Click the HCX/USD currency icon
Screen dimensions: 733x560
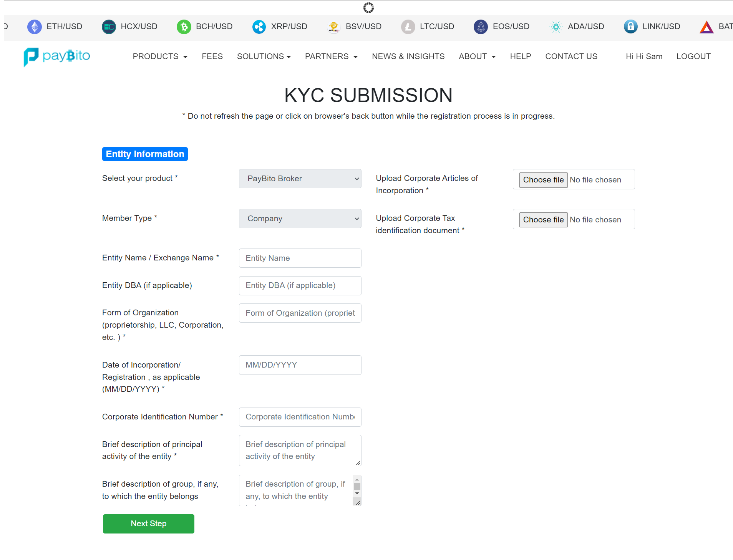(x=108, y=27)
